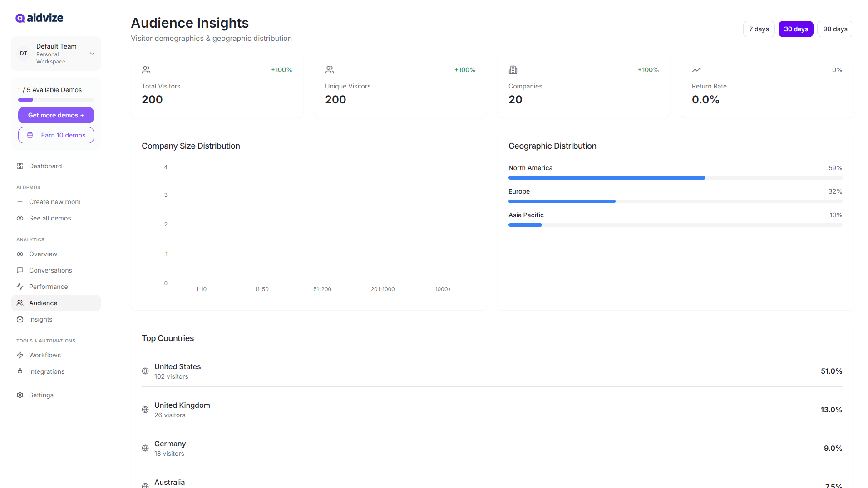Screen dimensions: 868x488
Task: Click the Workflows lightning bolt icon
Action: click(x=20, y=355)
